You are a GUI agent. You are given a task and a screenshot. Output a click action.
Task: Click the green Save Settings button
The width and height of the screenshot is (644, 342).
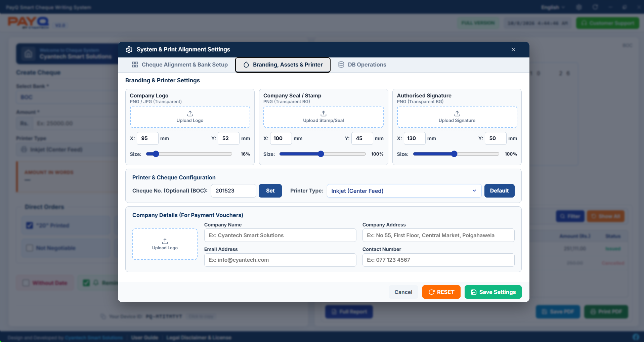[493, 292]
